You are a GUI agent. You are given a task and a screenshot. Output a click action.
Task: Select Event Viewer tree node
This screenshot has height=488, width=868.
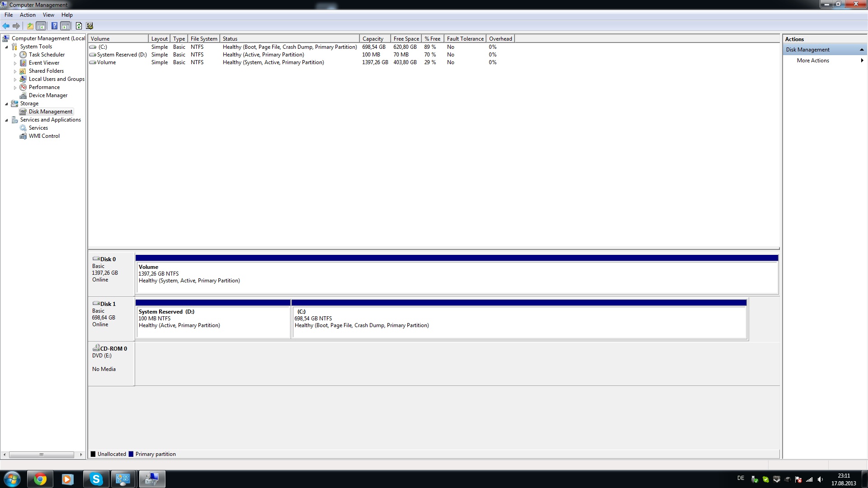click(44, 63)
